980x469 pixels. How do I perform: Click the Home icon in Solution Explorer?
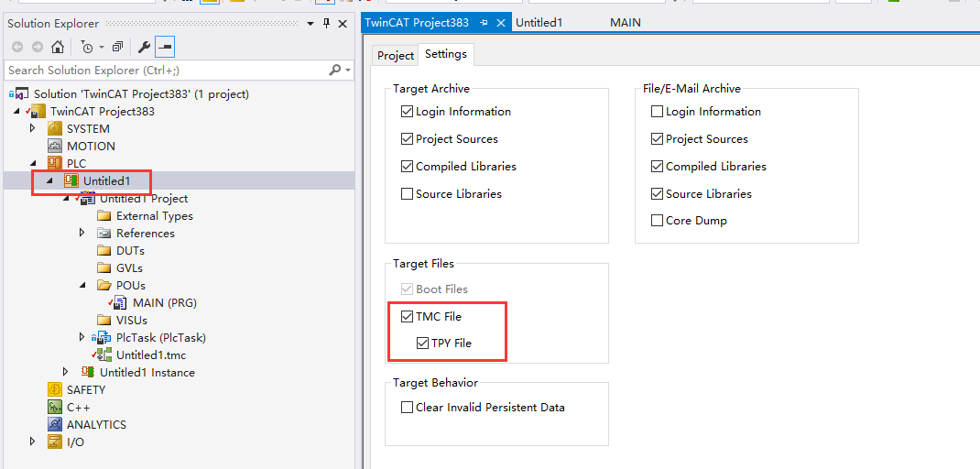57,47
